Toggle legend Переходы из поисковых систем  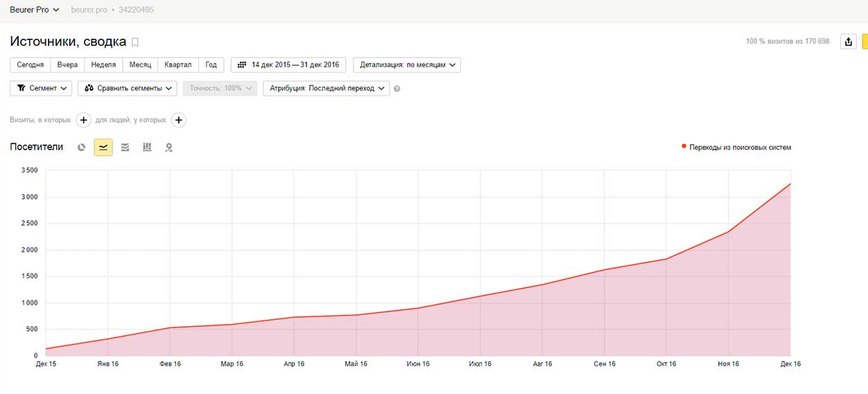[736, 147]
